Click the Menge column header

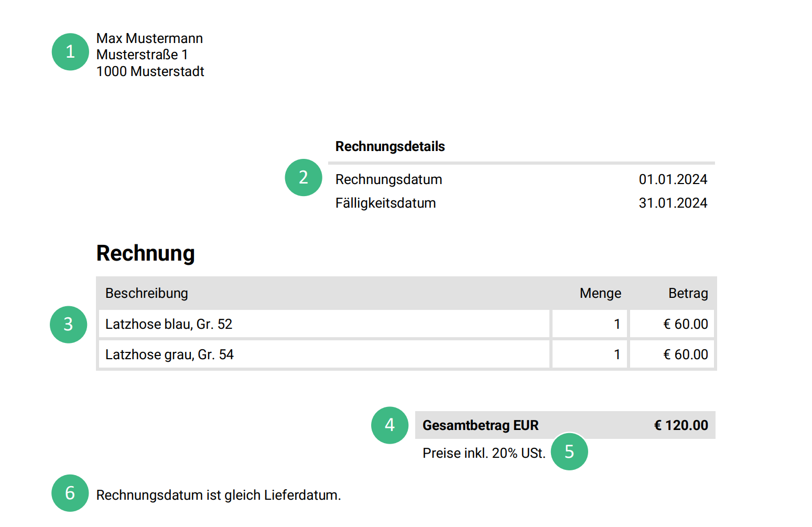(600, 293)
